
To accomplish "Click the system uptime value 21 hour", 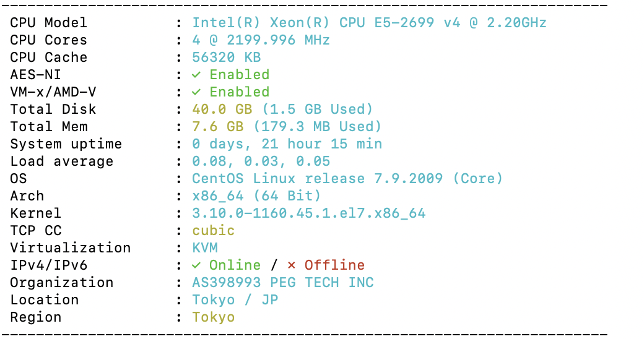I will pos(287,144).
